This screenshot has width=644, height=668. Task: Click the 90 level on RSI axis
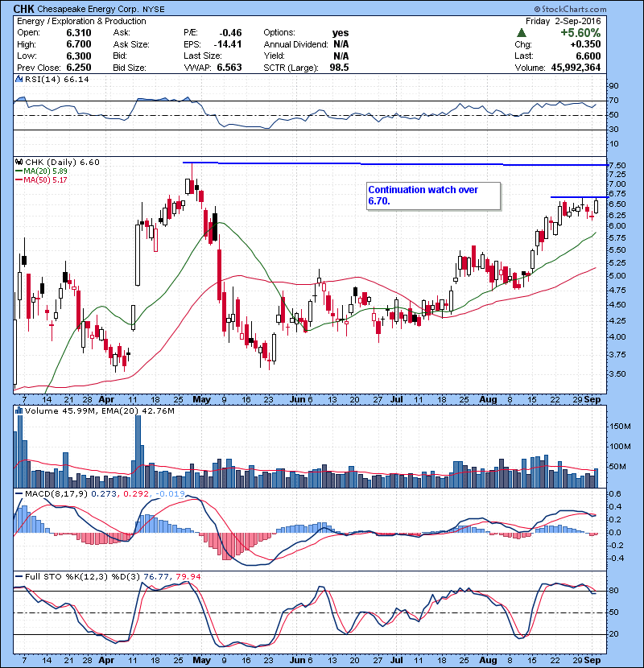[614, 86]
